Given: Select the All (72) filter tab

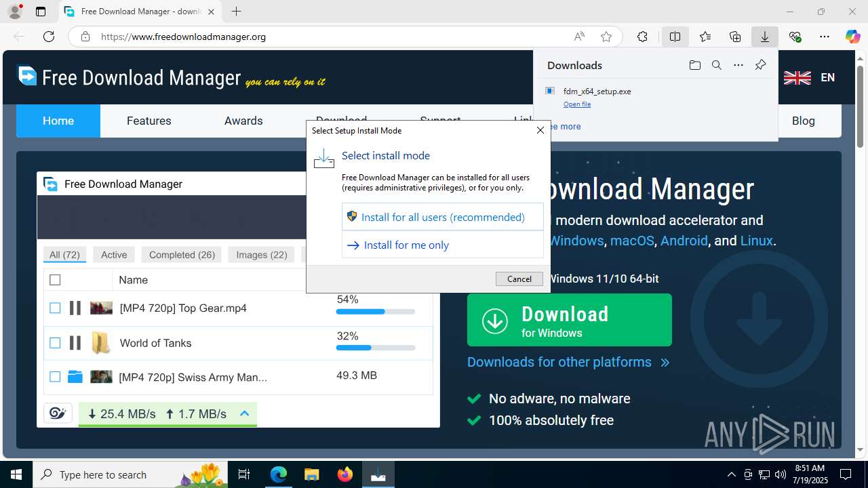Looking at the screenshot, I should (x=64, y=255).
